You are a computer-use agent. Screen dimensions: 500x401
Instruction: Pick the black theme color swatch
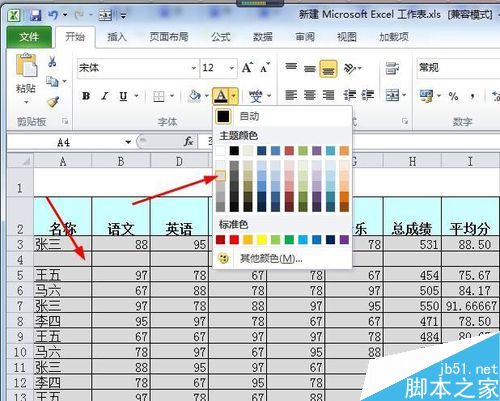(234, 151)
